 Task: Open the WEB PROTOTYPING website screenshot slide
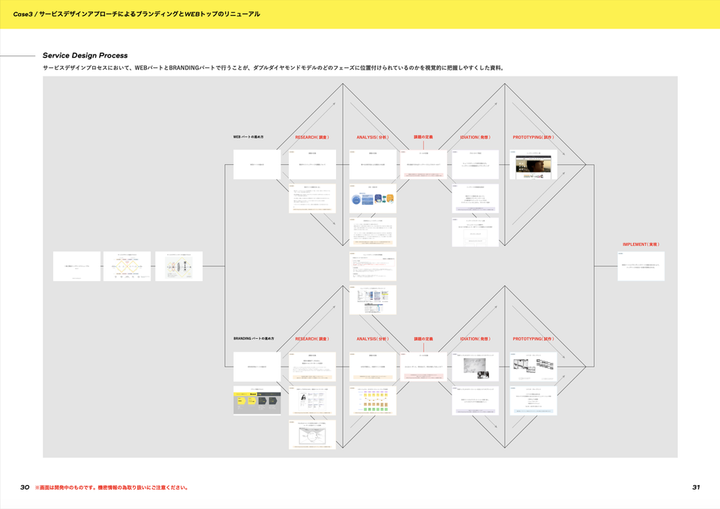point(534,164)
